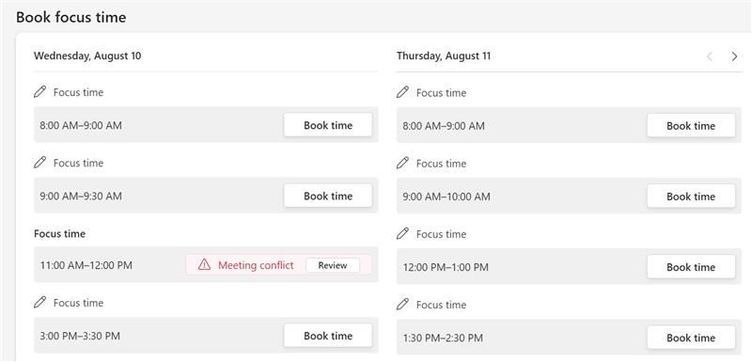
Task: Click pencil icon for Wednesday 8:00 AM focus time
Action: pyautogui.click(x=40, y=92)
